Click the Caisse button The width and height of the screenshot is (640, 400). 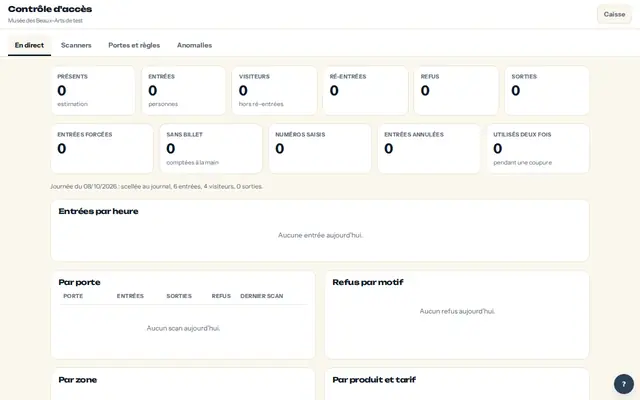(x=614, y=14)
